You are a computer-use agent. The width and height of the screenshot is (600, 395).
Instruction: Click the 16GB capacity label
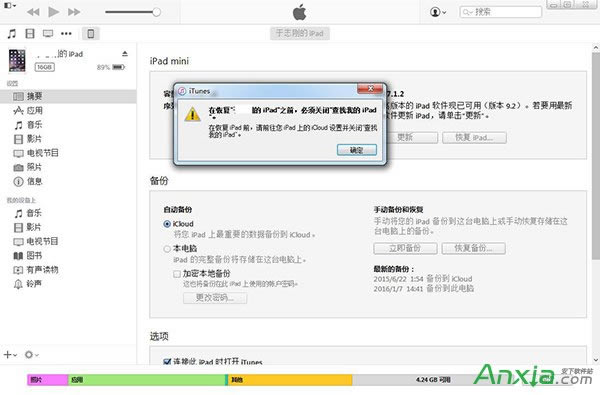44,67
